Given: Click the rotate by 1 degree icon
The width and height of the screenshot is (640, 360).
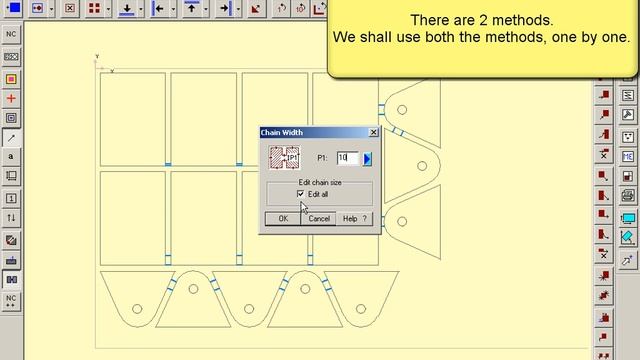Looking at the screenshot, I should (281, 8).
